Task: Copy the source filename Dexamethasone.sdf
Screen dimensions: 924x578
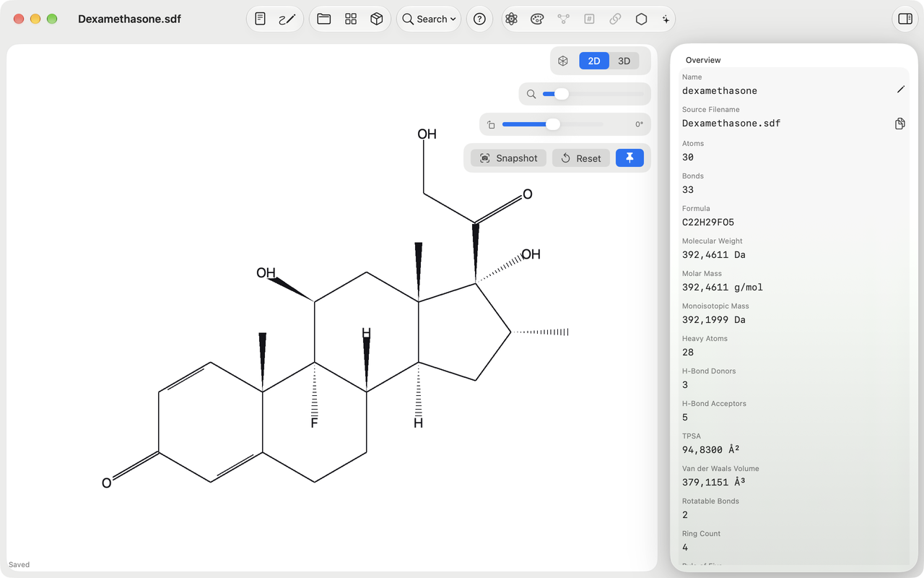Action: (x=900, y=124)
